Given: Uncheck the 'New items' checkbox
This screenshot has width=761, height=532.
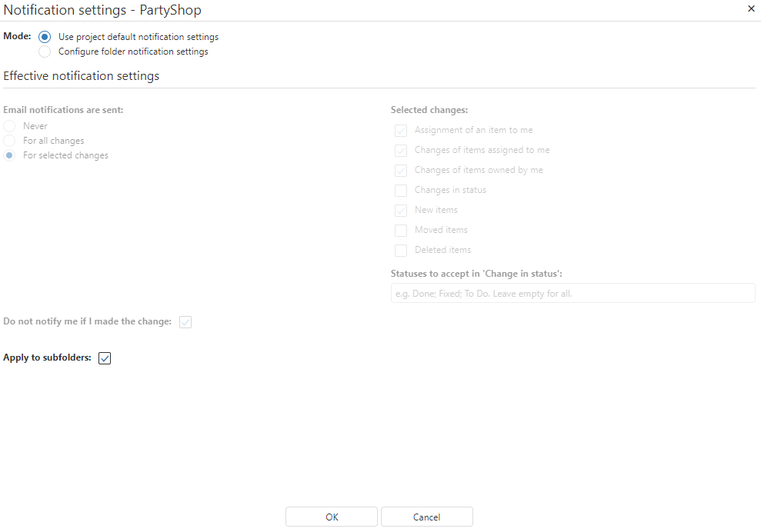Looking at the screenshot, I should pyautogui.click(x=401, y=211).
